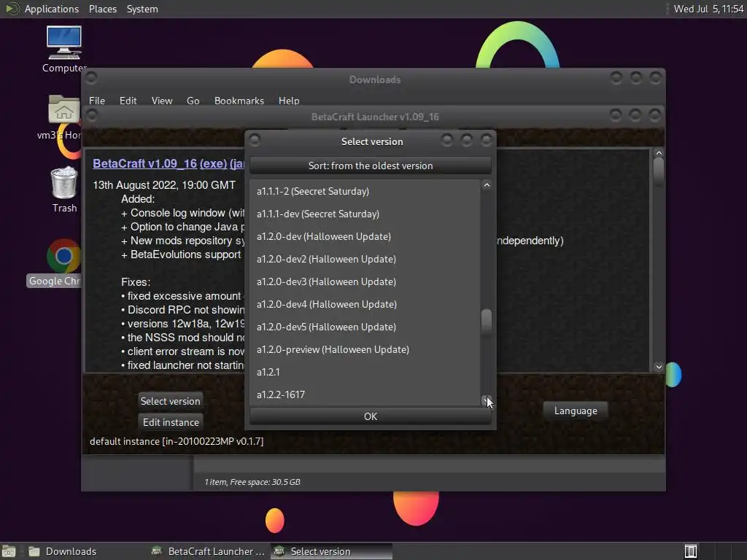
Task: Confirm version with the OK button
Action: [x=370, y=416]
